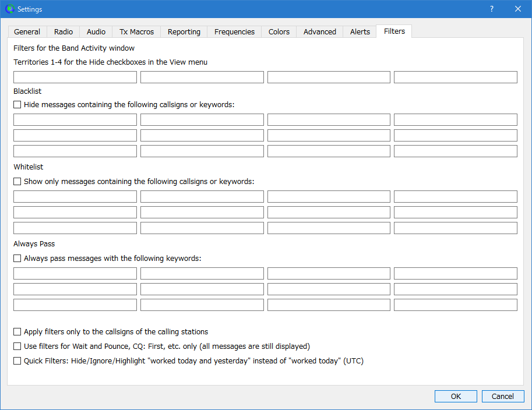Image resolution: width=532 pixels, height=410 pixels.
Task: Select the Tx Macros tab
Action: click(x=136, y=32)
